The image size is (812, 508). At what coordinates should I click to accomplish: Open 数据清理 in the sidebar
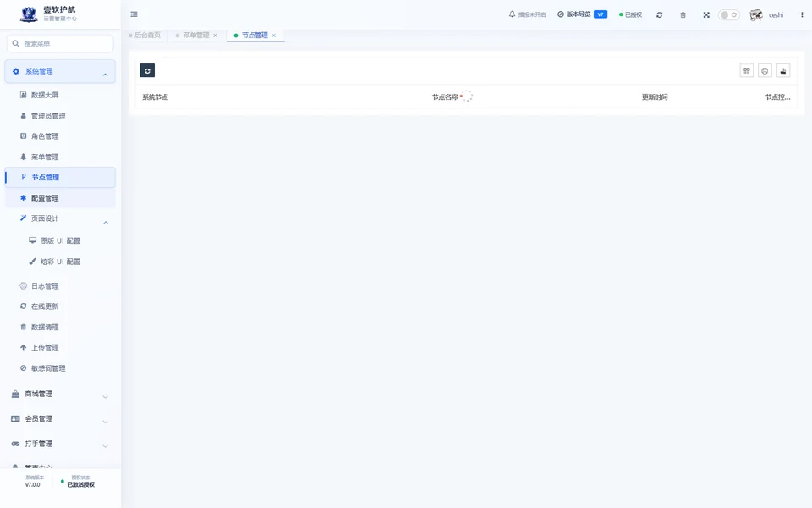pos(45,327)
